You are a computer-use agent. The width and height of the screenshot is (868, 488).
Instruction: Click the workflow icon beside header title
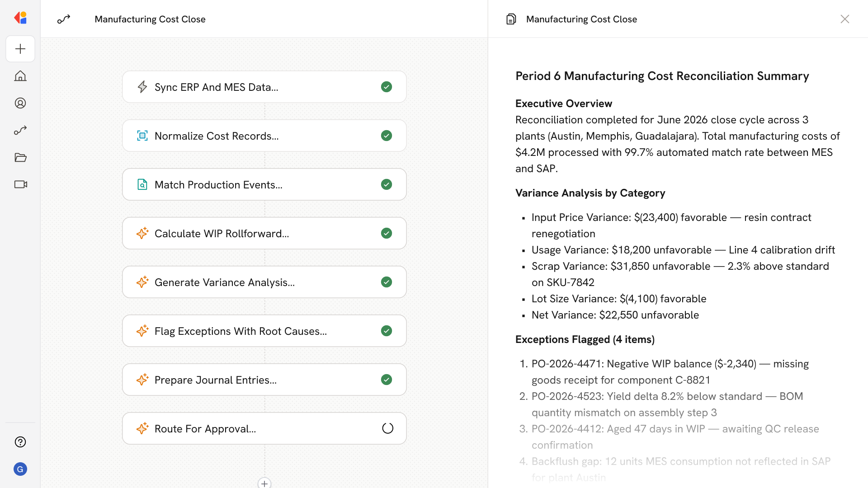[x=64, y=19]
